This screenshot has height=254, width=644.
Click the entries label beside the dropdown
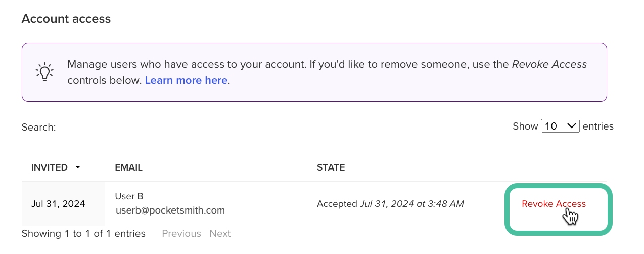(598, 126)
